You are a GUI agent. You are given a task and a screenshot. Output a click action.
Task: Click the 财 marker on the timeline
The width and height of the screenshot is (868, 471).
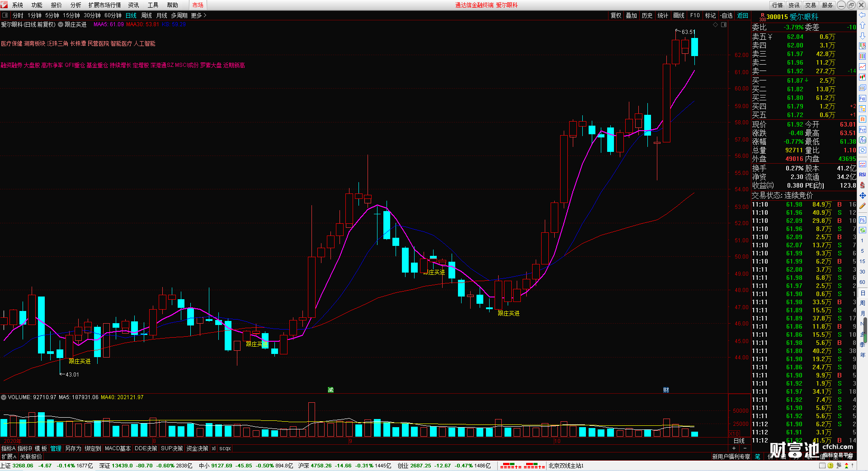click(666, 390)
